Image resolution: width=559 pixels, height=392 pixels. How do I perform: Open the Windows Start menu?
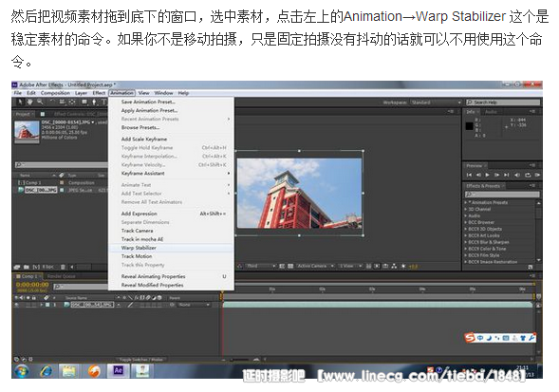pyautogui.click(x=22, y=371)
